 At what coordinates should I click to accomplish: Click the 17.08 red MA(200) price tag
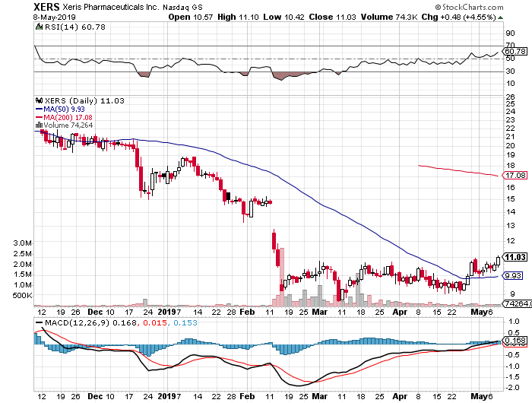(x=515, y=175)
